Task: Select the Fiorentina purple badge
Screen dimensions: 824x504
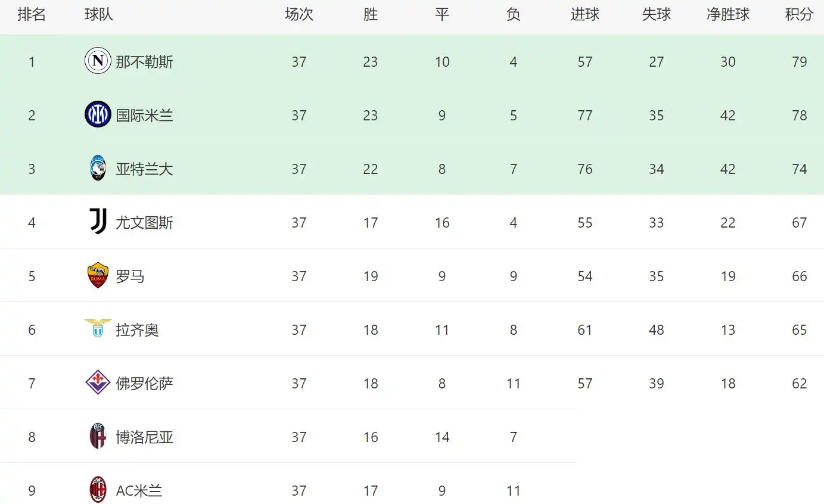Action: coord(98,382)
